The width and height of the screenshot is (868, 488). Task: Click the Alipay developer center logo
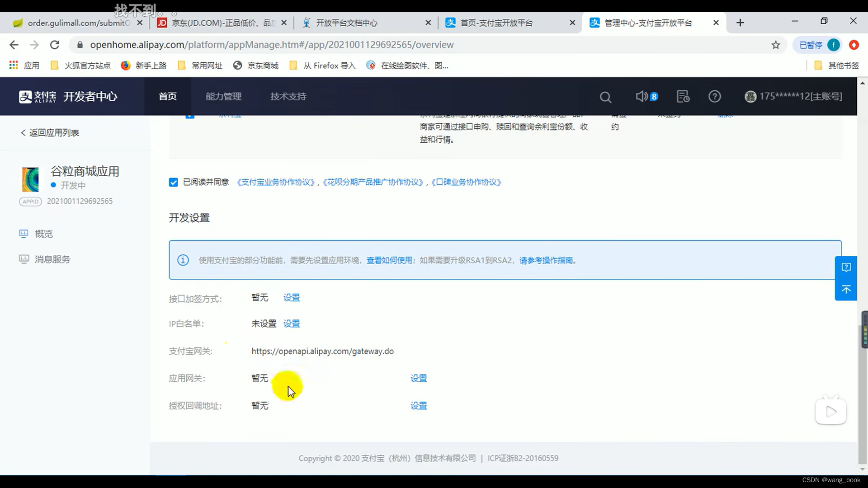pyautogui.click(x=68, y=96)
